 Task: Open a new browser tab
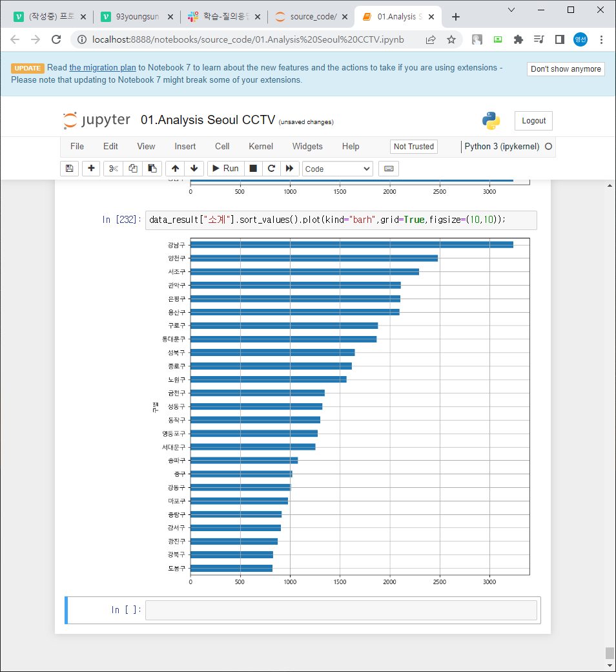coord(456,17)
